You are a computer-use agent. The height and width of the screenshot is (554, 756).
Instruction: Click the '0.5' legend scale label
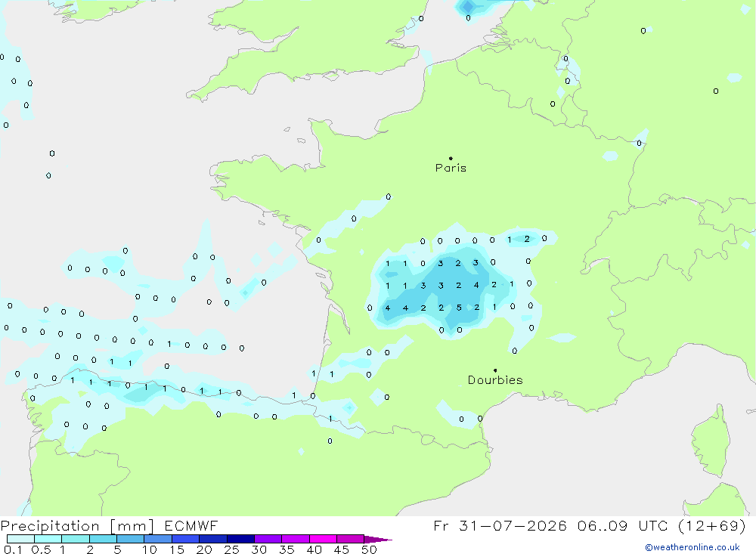42,549
